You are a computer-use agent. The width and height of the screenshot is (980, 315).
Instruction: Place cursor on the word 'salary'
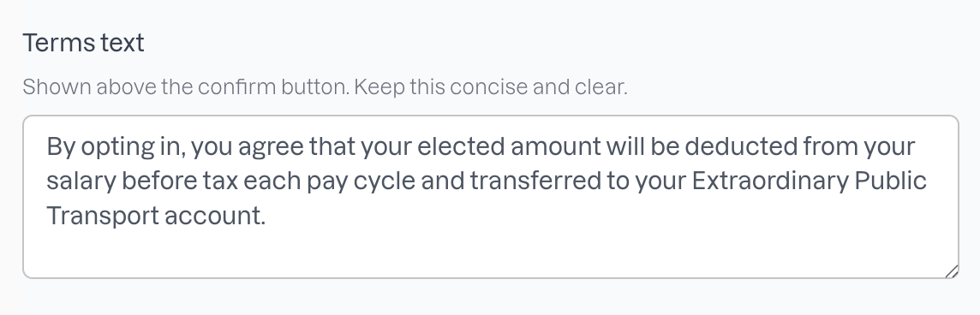click(81, 181)
